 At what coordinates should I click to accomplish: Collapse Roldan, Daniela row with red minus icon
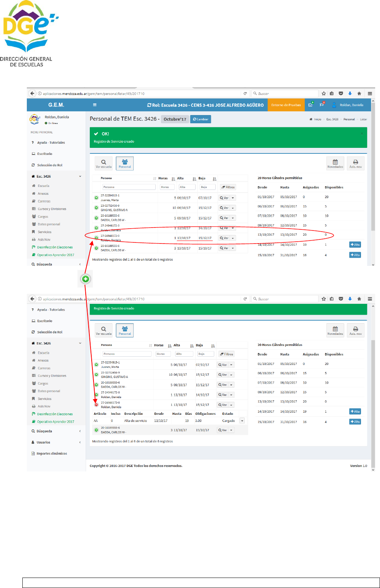(96, 405)
